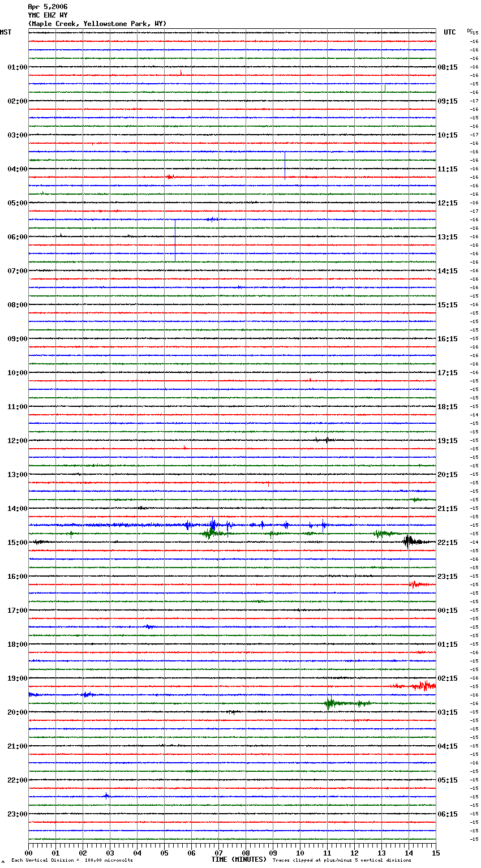Click the 'TIME (MINUTES)' axis title

pyautogui.click(x=239, y=860)
